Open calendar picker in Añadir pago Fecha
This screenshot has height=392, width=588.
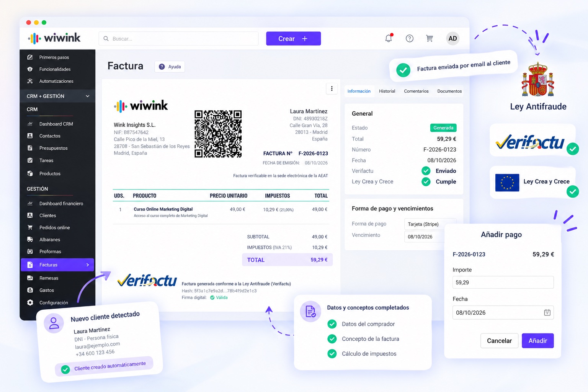[x=547, y=312]
